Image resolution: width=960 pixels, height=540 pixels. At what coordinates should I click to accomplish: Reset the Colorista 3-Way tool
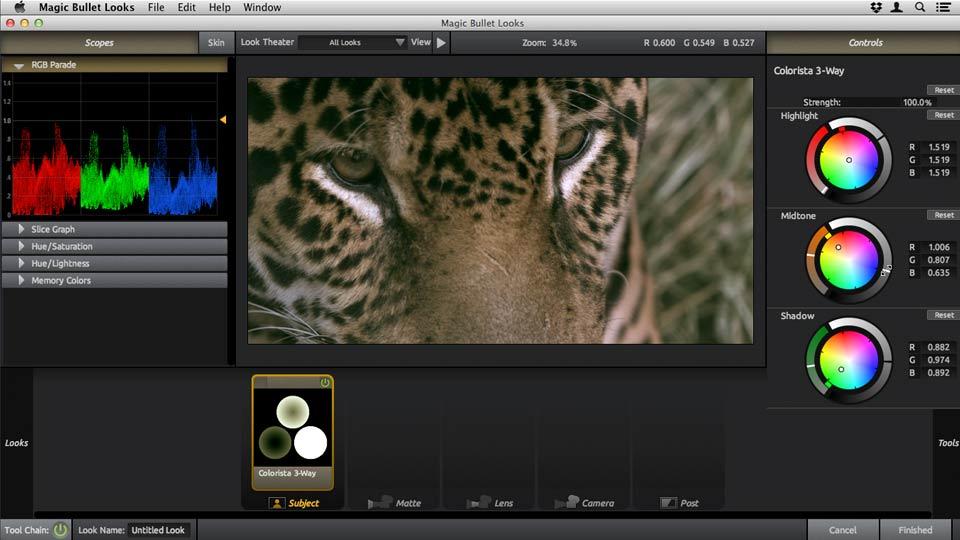[943, 90]
